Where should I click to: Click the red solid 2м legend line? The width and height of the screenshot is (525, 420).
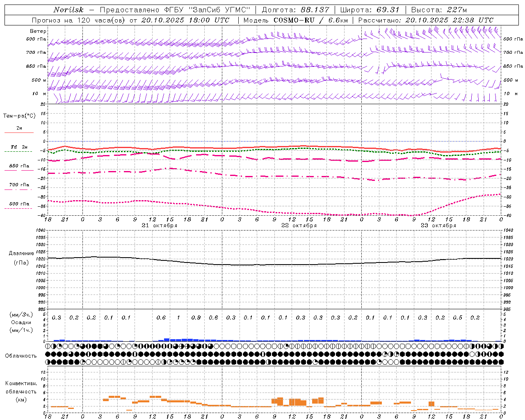(x=19, y=132)
